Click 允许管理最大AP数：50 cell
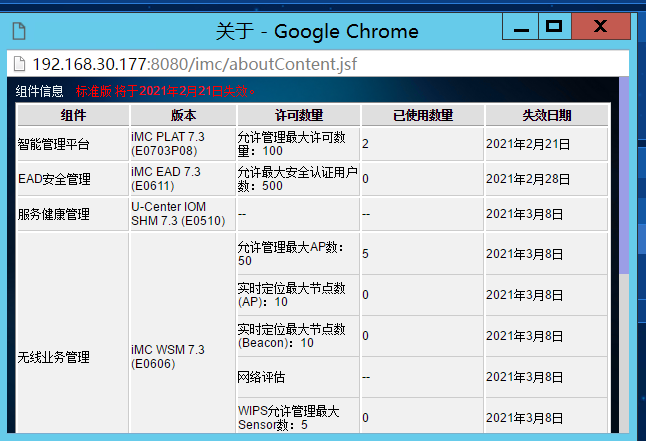This screenshot has width=646, height=441. coord(299,253)
